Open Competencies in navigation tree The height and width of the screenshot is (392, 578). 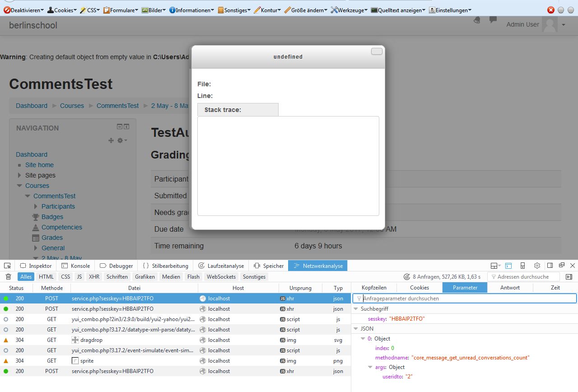(x=62, y=227)
